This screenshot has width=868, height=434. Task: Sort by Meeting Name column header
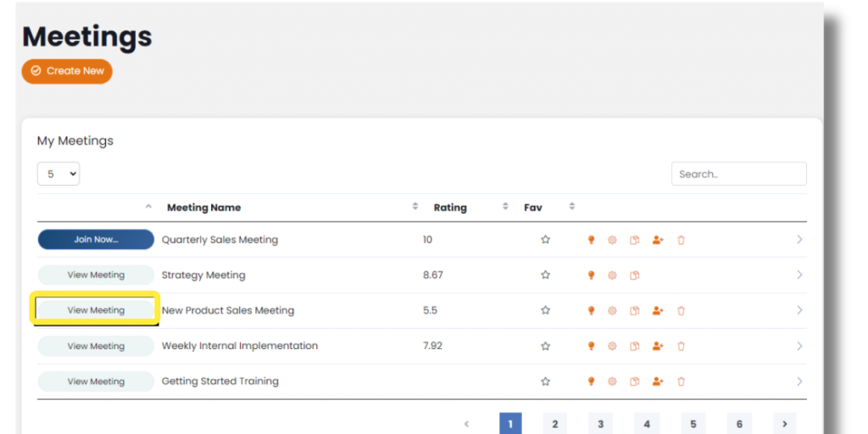coord(203,208)
